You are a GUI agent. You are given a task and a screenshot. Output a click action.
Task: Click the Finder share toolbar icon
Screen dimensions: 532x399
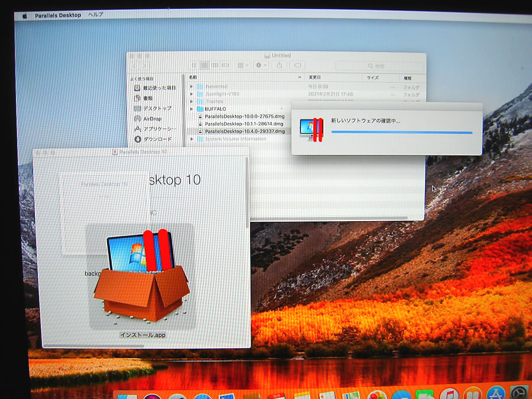[280, 65]
